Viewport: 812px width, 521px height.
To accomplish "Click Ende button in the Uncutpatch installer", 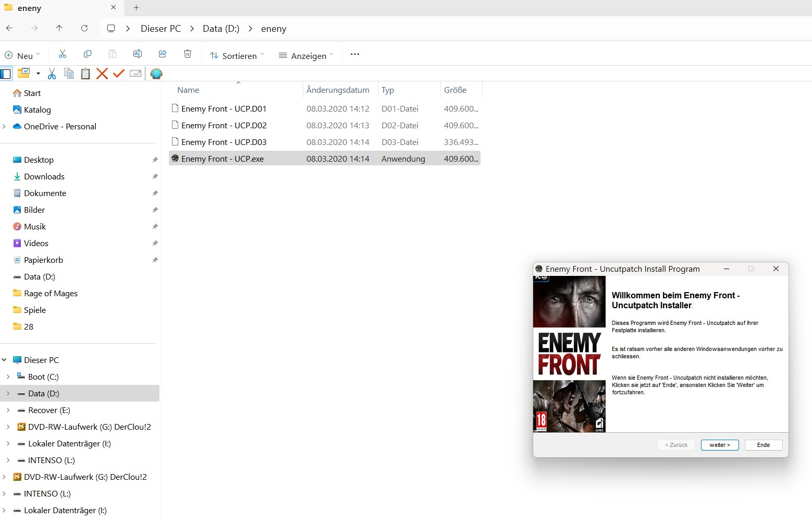I will click(x=764, y=445).
